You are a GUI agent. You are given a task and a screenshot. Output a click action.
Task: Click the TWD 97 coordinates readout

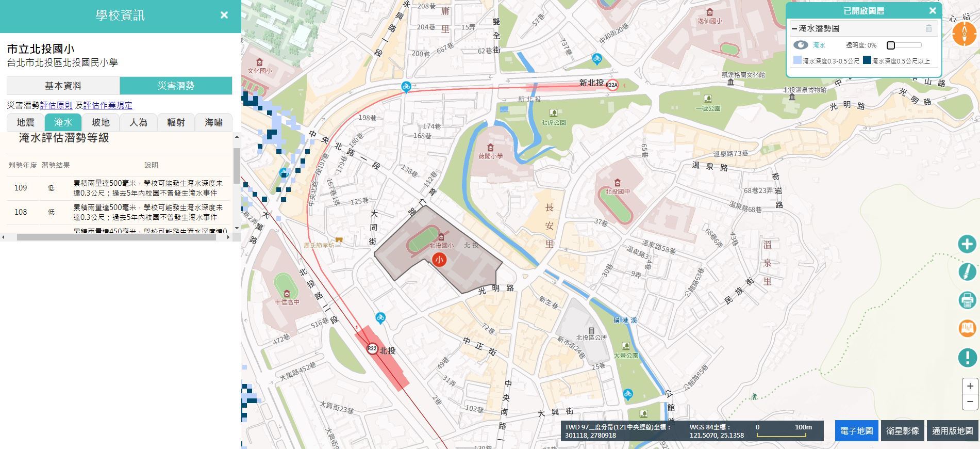point(618,431)
